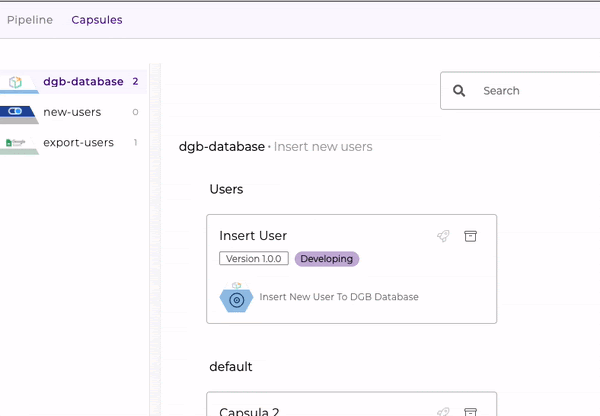Image resolution: width=600 pixels, height=416 pixels.
Task: Click the magnifying glass search icon
Action: tap(459, 91)
